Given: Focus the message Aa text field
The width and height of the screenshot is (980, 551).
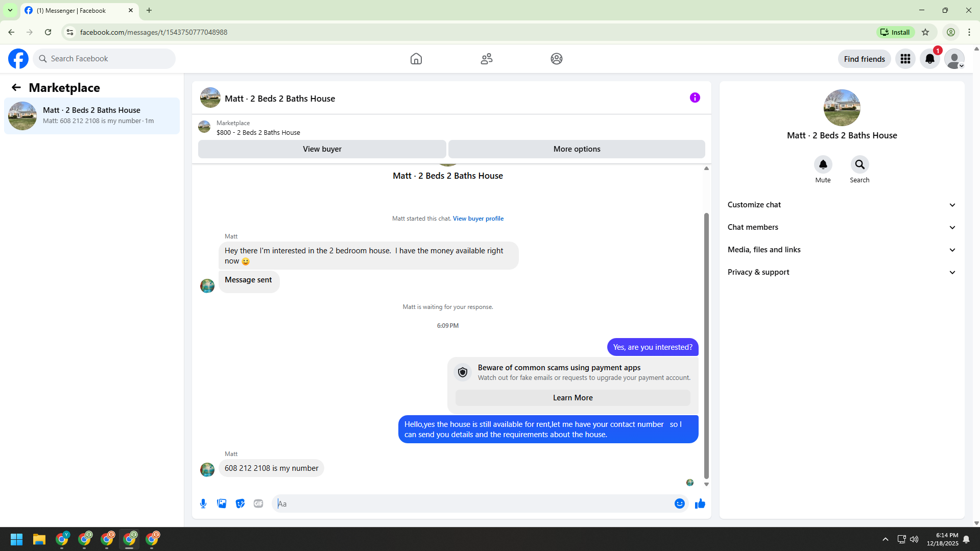Looking at the screenshot, I should (472, 504).
